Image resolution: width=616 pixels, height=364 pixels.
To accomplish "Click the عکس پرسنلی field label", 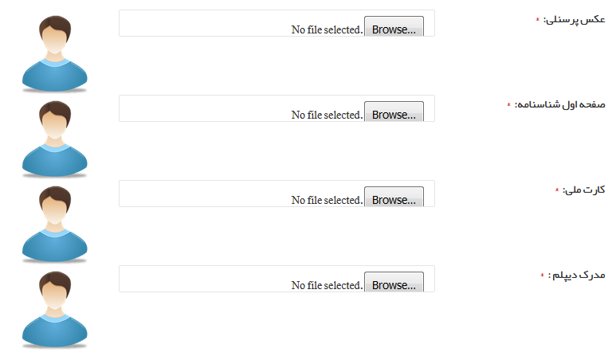I will [574, 19].
